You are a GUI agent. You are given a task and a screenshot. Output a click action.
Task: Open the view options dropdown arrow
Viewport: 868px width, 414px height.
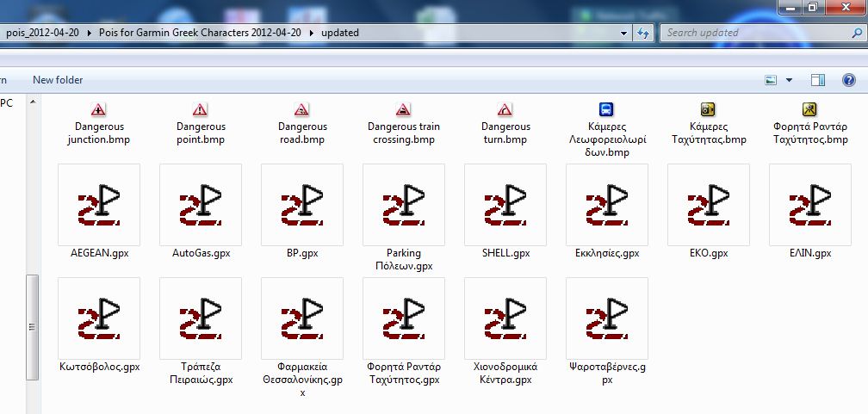click(x=789, y=80)
